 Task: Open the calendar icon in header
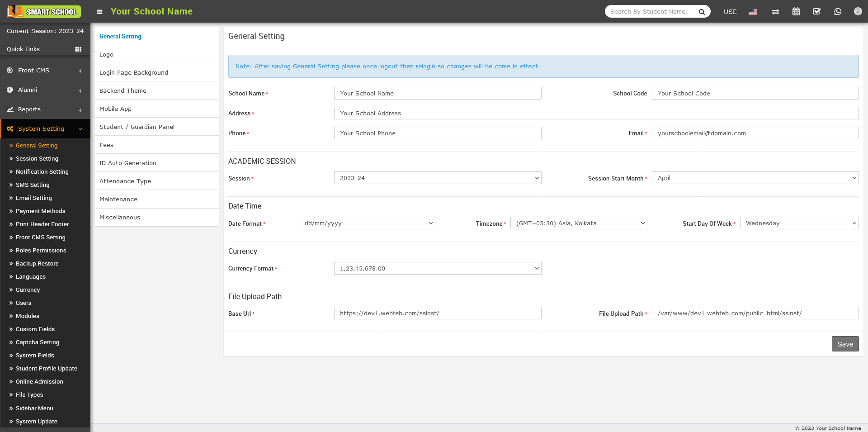(x=796, y=12)
